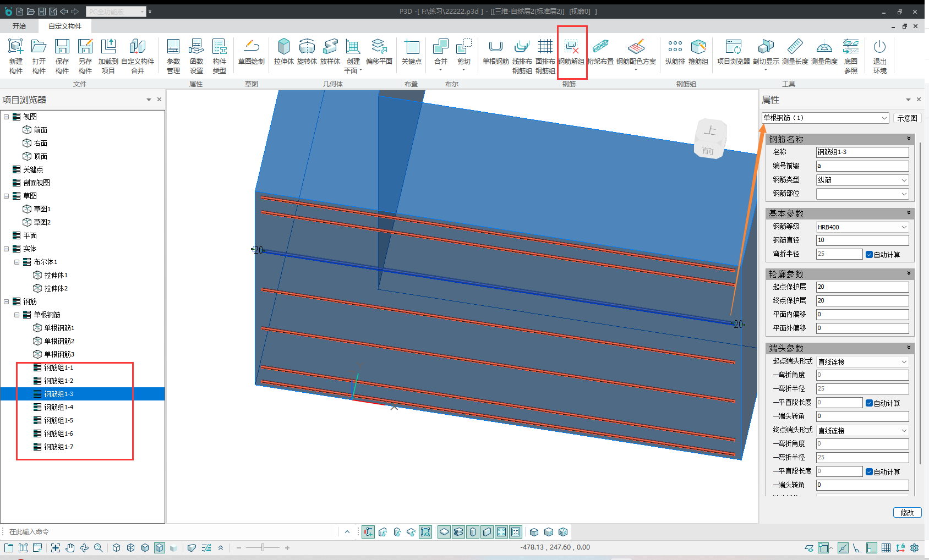Select the 自定义构件 ribbon tab

(x=65, y=26)
